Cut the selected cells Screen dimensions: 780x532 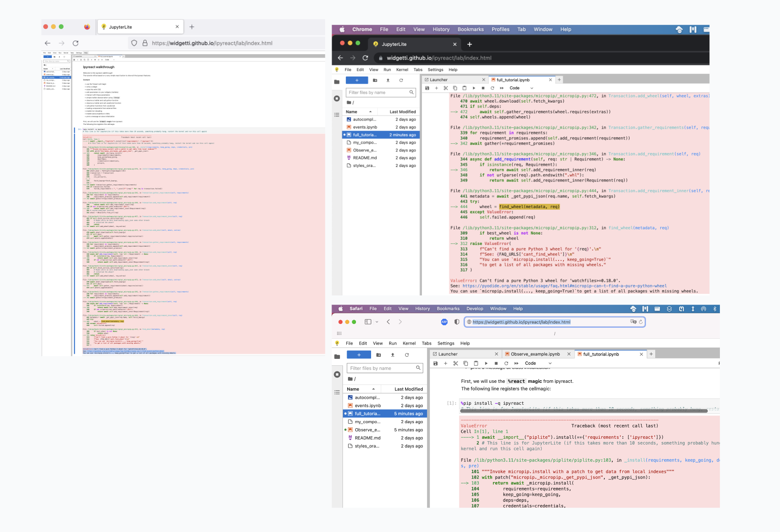[x=446, y=88]
